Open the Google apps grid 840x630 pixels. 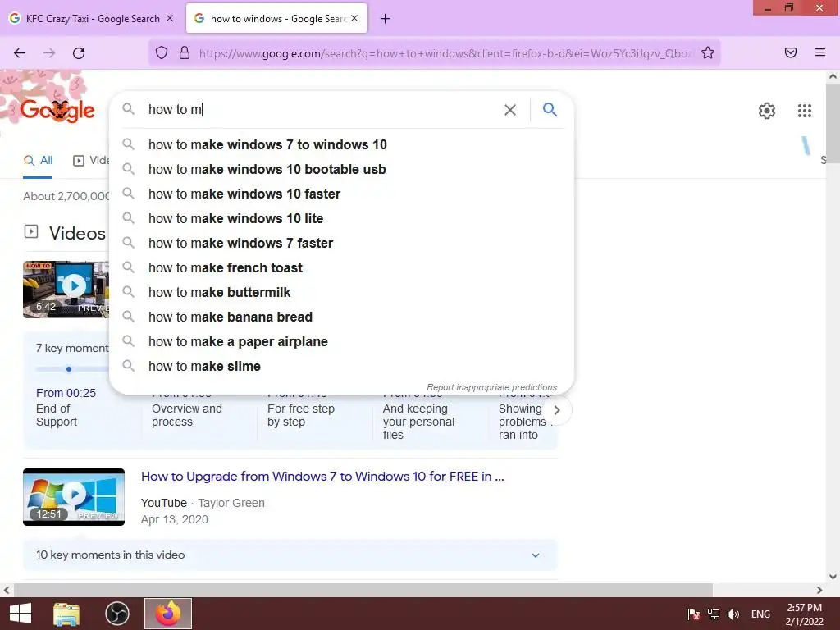804,111
